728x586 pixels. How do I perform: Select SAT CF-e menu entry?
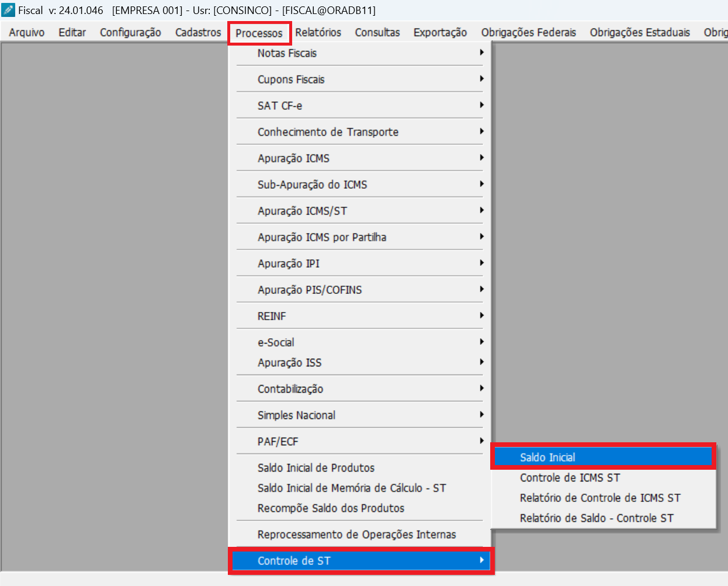(x=360, y=106)
